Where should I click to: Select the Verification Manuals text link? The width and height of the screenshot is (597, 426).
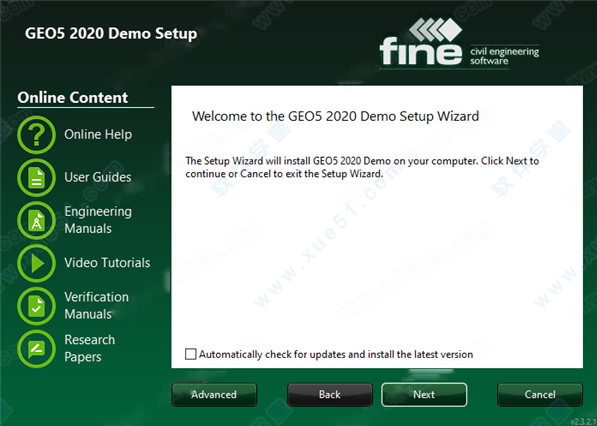coord(96,306)
